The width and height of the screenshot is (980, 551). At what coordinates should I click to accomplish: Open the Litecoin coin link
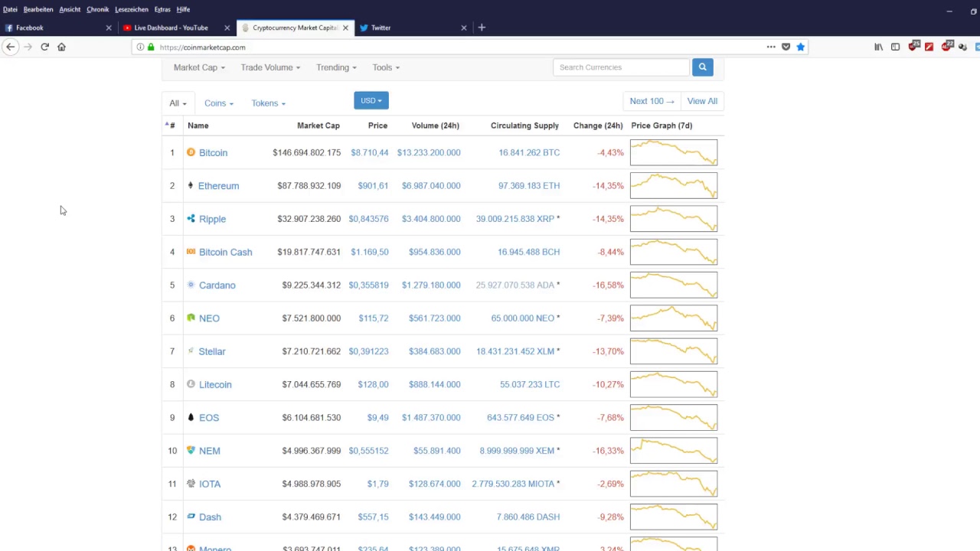[215, 384]
